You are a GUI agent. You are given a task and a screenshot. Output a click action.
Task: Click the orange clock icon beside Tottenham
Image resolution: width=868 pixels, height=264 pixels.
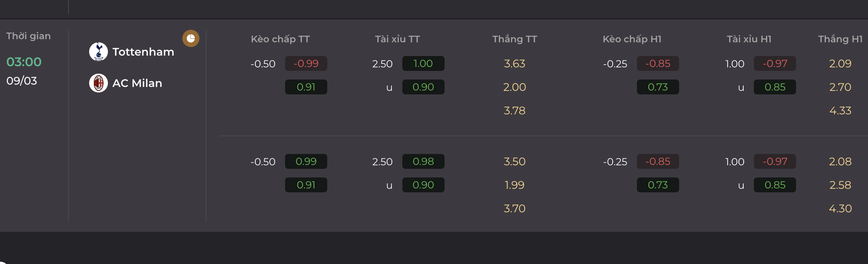click(191, 38)
